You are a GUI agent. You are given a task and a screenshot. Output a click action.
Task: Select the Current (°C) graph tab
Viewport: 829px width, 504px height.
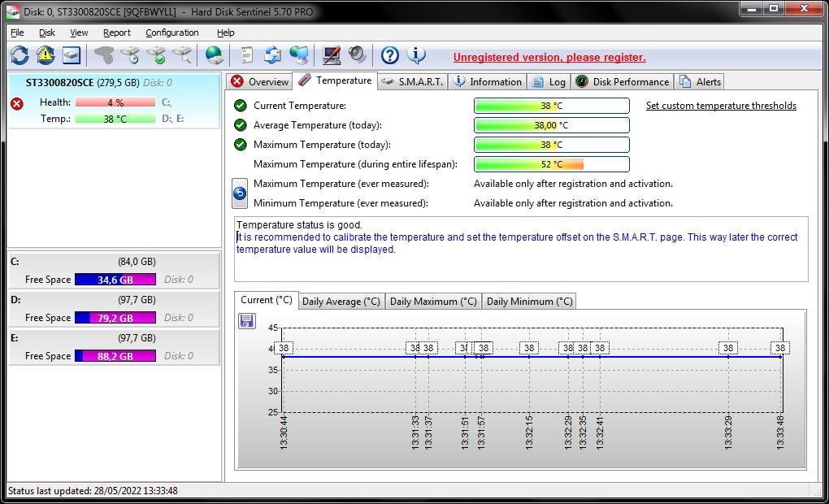[x=267, y=300]
